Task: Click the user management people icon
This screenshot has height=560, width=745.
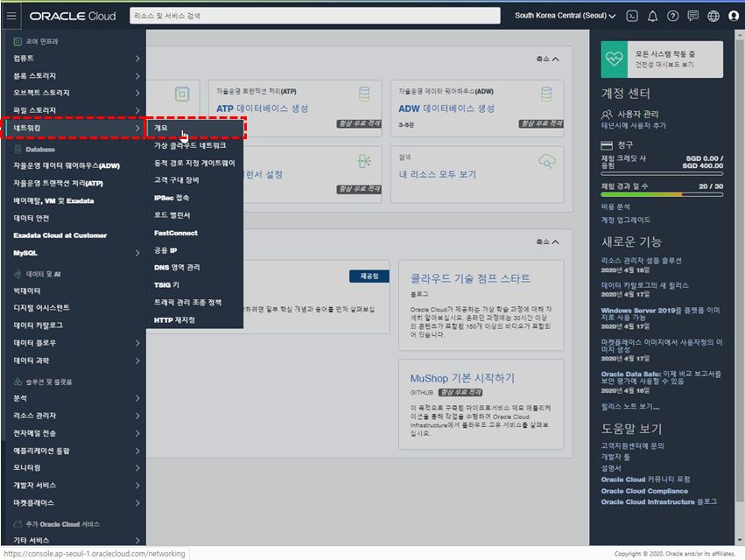Action: click(x=607, y=115)
